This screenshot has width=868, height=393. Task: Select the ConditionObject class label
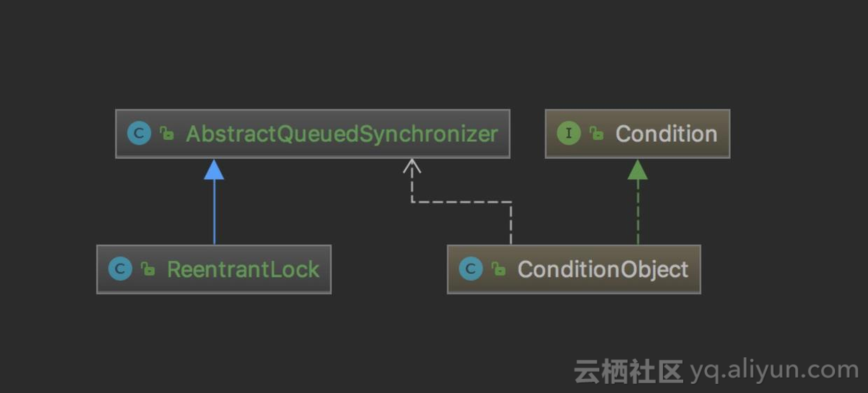[x=603, y=270]
